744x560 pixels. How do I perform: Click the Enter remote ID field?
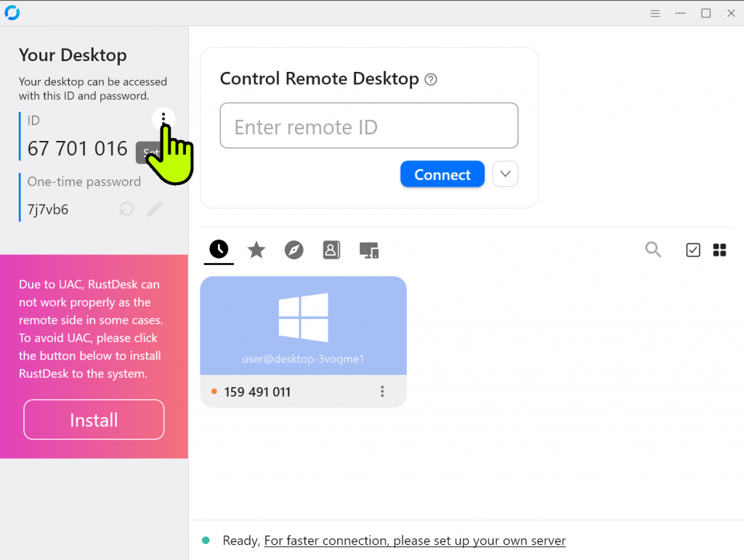369,126
